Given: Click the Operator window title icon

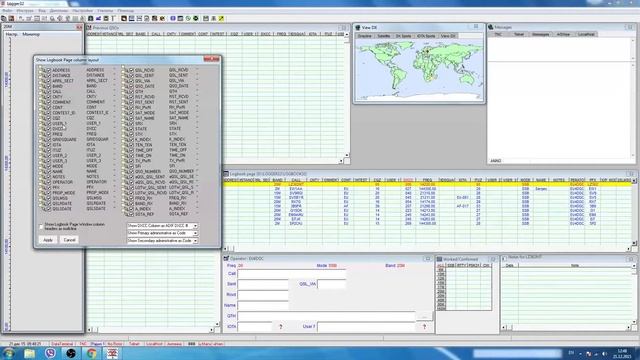Looking at the screenshot, I should [x=226, y=258].
